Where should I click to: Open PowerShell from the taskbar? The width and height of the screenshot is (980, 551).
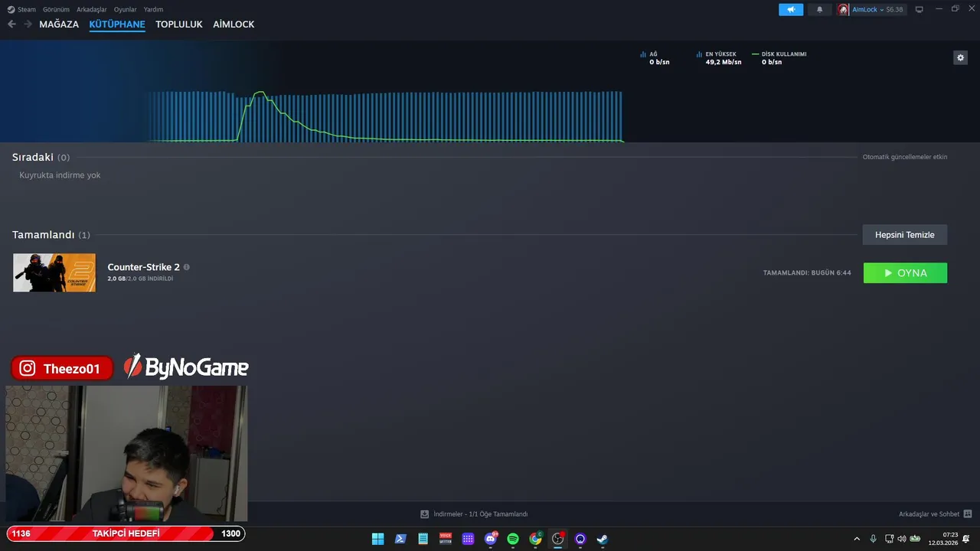point(400,539)
